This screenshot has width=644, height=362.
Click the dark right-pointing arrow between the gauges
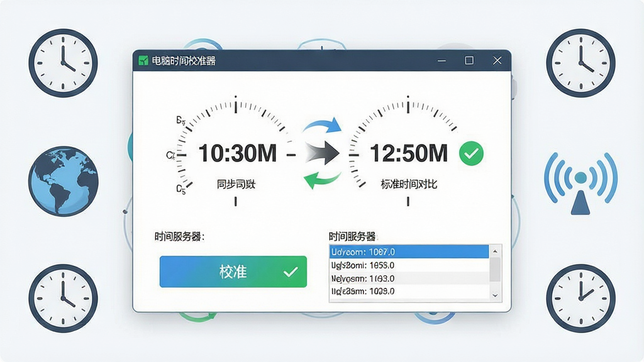(323, 153)
